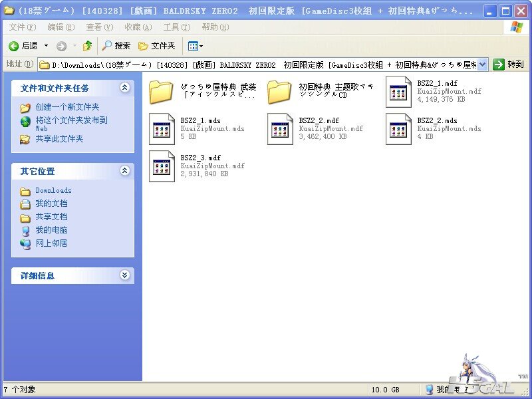The image size is (532, 399).
Task: Open the Search (搜索) toolbar button
Action: [116, 45]
